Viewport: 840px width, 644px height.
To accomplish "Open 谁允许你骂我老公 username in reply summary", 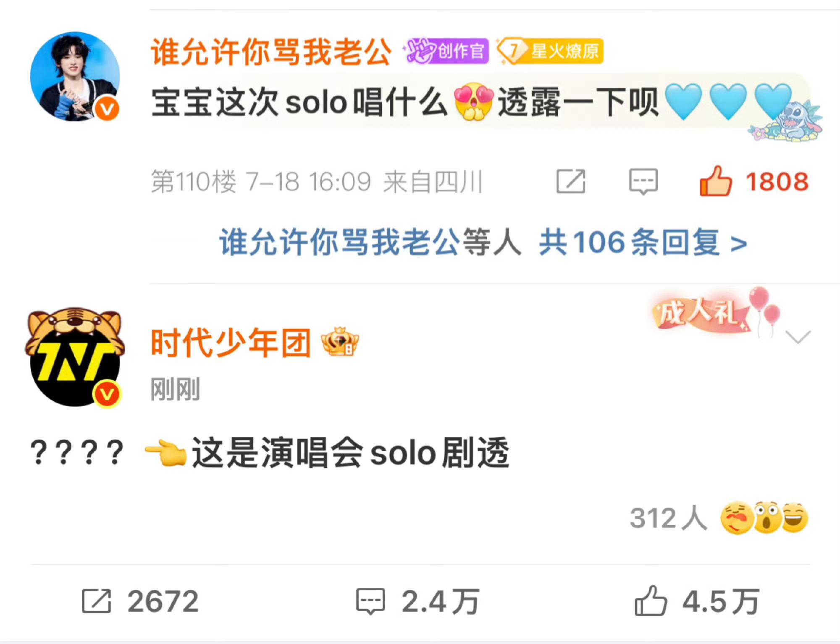I will 340,242.
